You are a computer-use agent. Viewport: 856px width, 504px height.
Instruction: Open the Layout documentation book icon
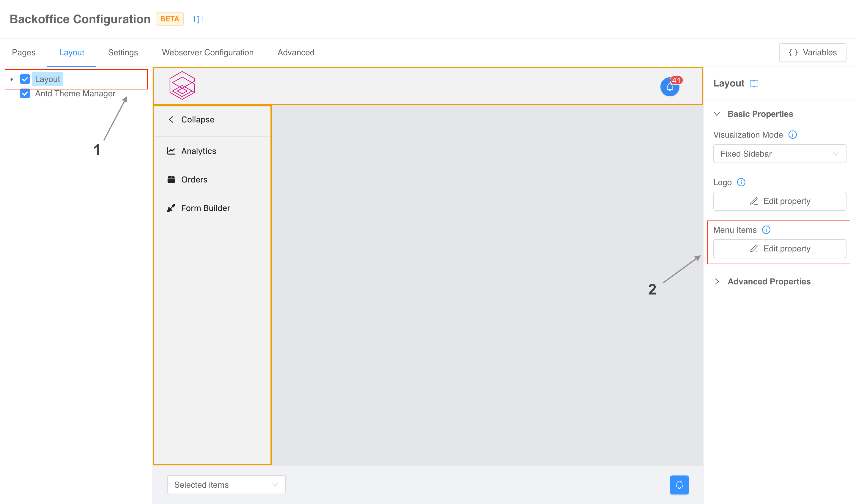pos(754,84)
